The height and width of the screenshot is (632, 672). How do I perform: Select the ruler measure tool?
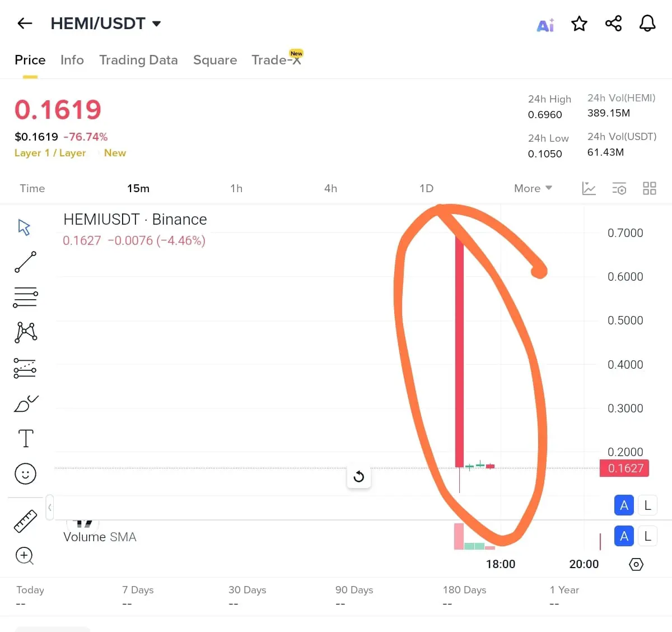coord(25,521)
